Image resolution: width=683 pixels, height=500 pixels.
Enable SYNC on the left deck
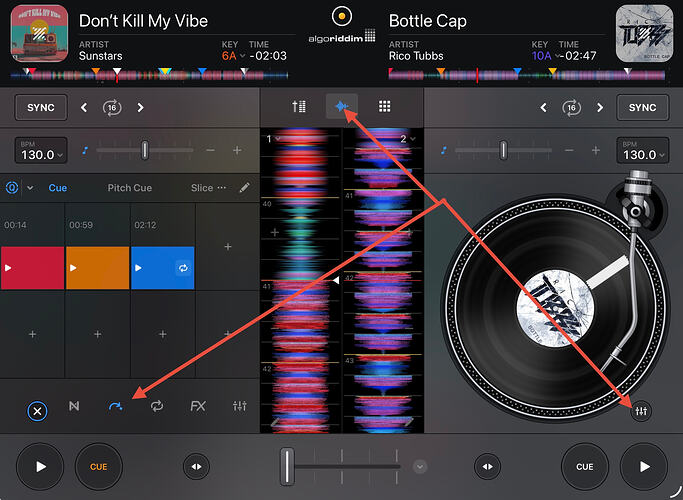pos(41,107)
